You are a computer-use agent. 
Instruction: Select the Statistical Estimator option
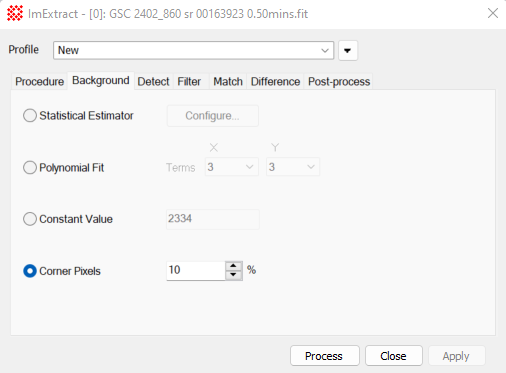(30, 116)
